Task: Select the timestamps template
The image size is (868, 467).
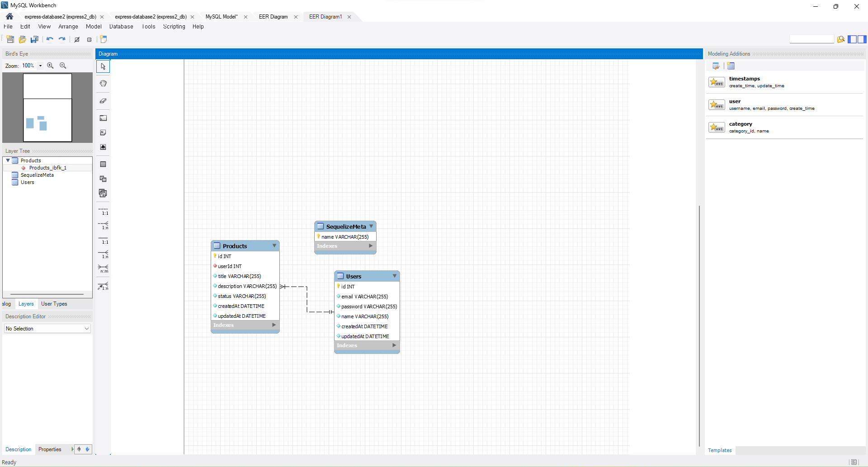Action: (x=785, y=82)
